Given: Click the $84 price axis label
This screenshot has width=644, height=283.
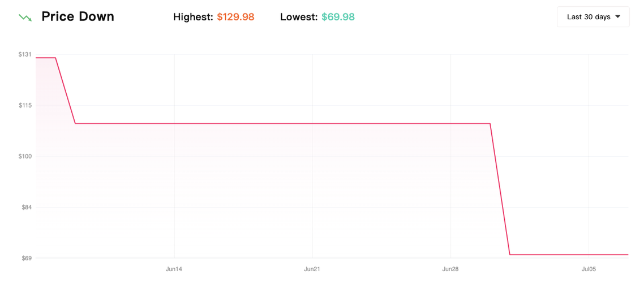Looking at the screenshot, I should pos(26,207).
